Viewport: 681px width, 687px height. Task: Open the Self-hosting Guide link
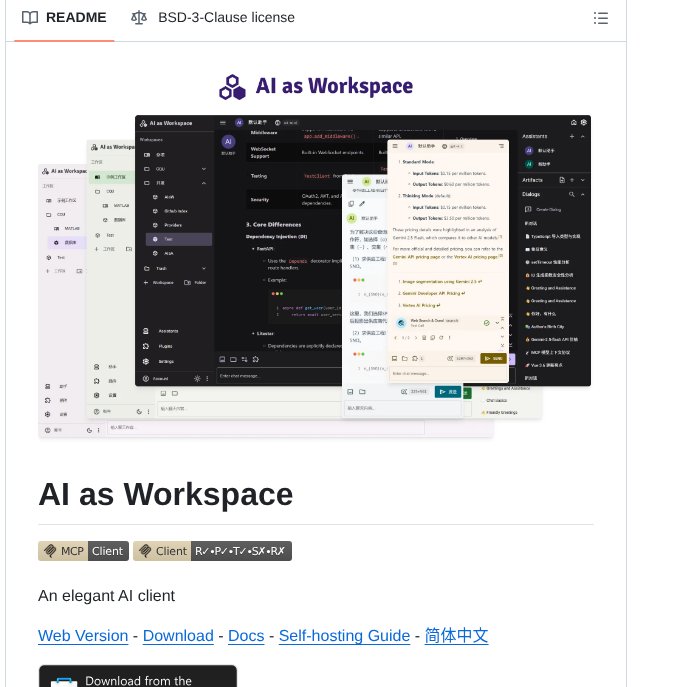click(x=344, y=635)
